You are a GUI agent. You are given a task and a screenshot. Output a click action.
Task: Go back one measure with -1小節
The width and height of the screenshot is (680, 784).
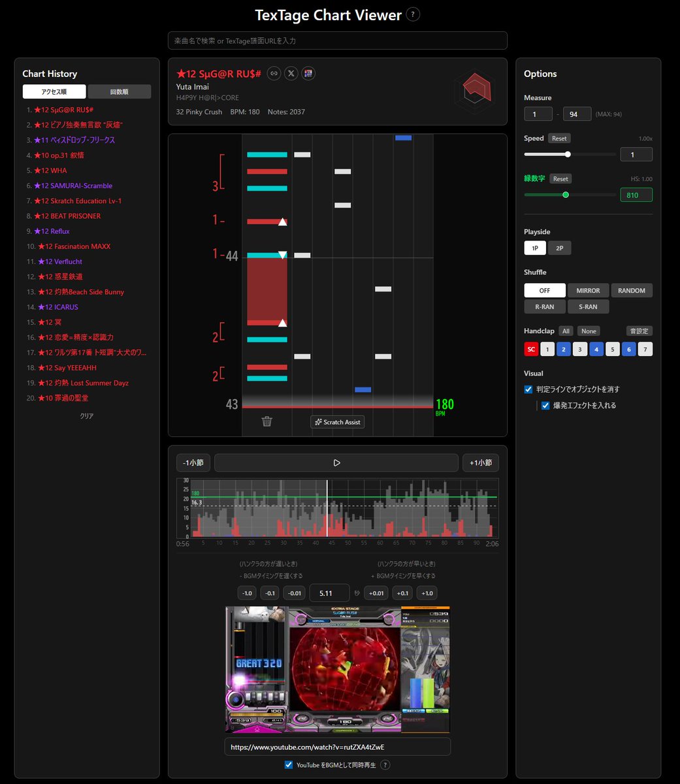point(193,463)
